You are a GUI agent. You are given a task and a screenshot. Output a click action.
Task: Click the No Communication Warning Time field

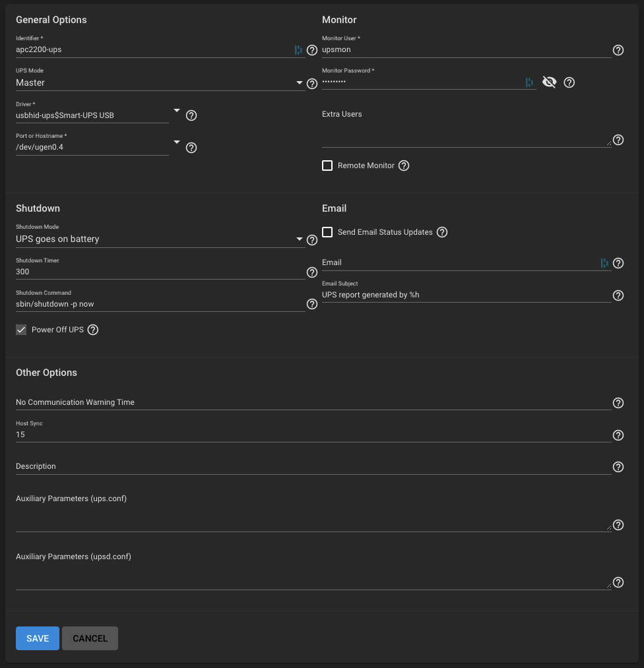pyautogui.click(x=313, y=402)
